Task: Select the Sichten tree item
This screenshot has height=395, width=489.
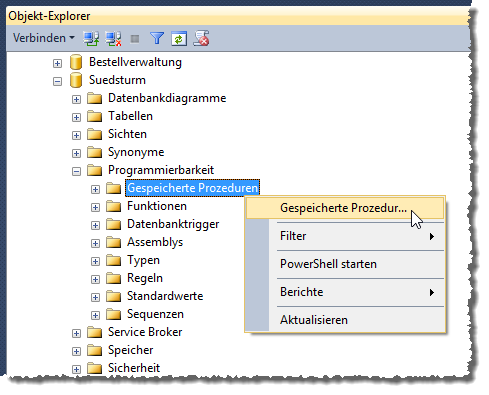Action: (x=127, y=134)
